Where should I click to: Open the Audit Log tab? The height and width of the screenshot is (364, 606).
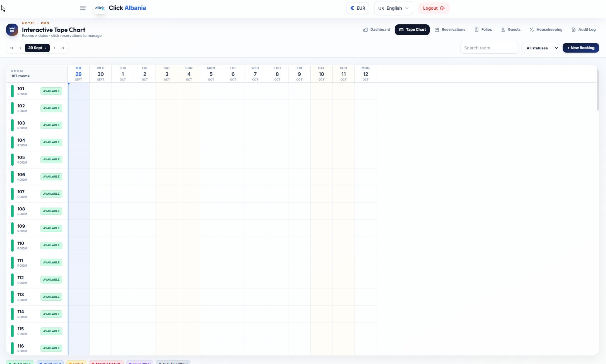(x=584, y=30)
